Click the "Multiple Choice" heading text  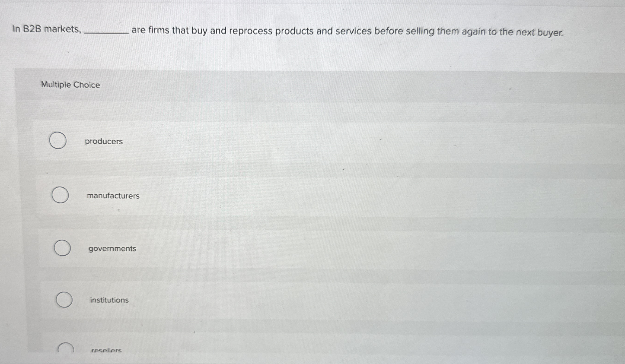tap(70, 85)
